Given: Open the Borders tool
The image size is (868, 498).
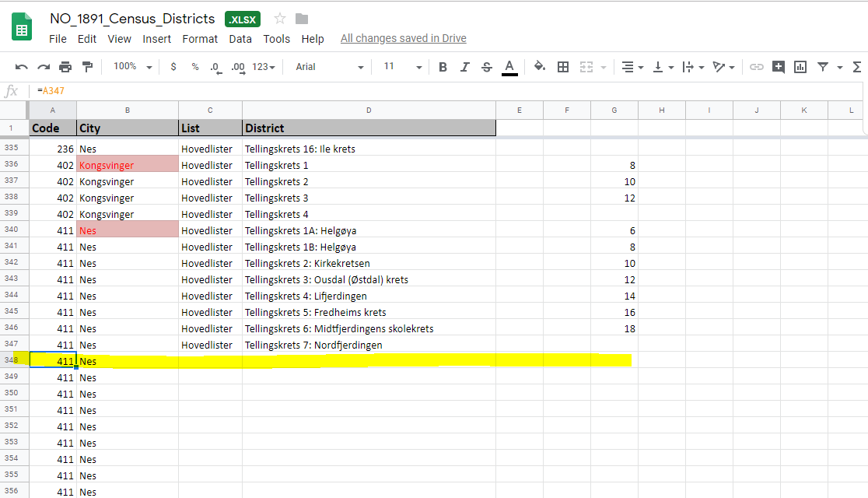Looking at the screenshot, I should [x=563, y=67].
